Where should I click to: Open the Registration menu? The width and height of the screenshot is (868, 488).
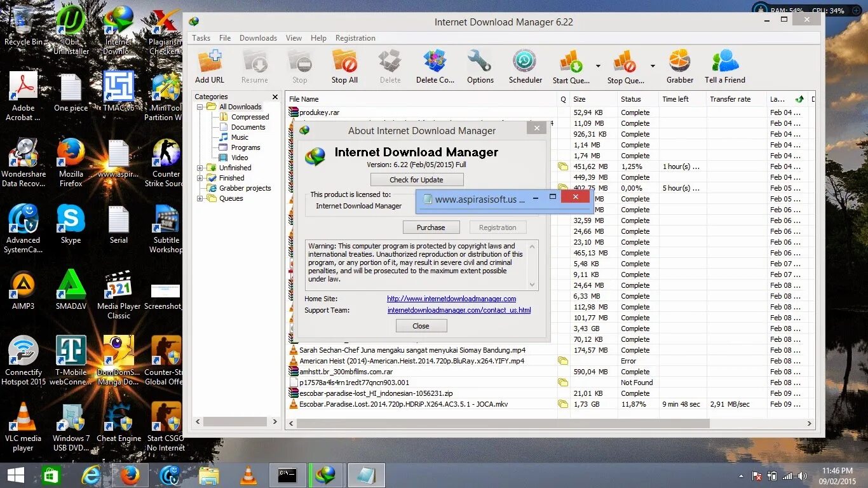tap(355, 38)
